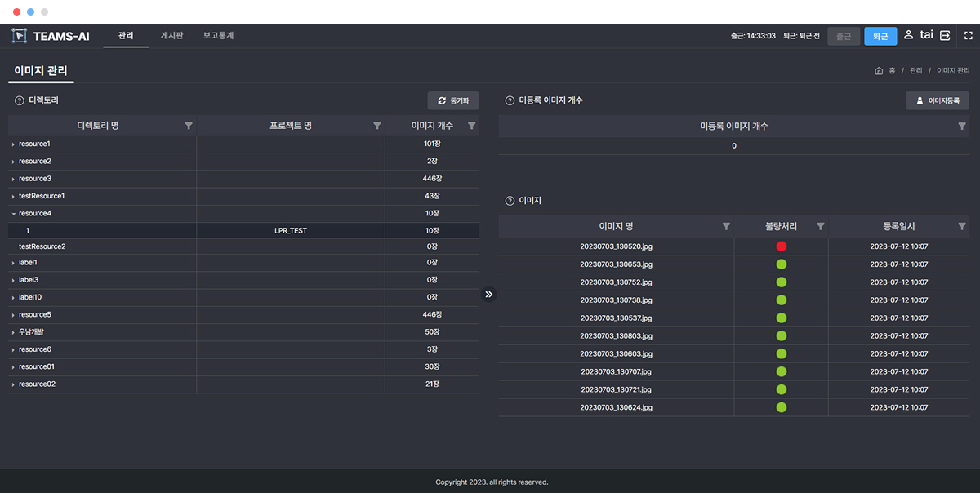Click the red defect dot for 20230703_130520.jpg
Screen dimensions: 980x493
(781, 246)
